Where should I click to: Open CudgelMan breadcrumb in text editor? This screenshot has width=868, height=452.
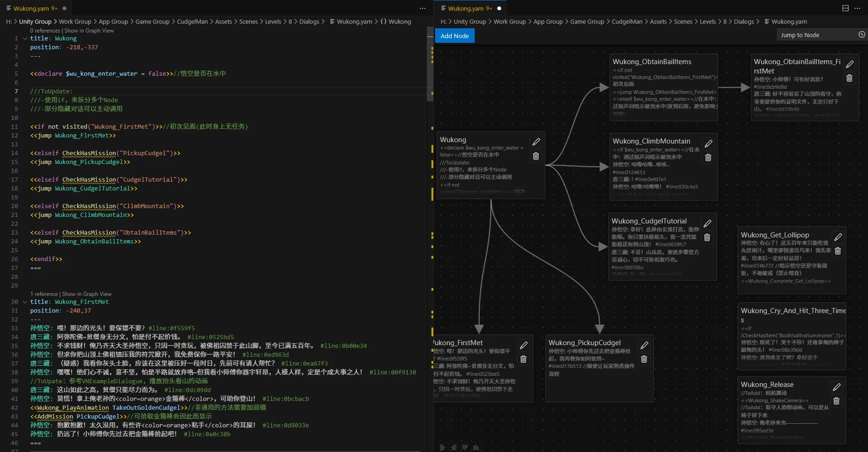coord(192,21)
